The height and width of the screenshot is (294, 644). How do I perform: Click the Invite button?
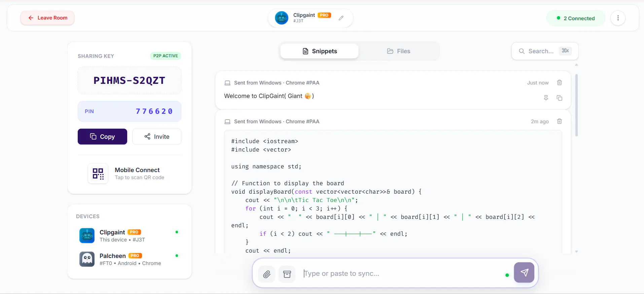click(157, 137)
